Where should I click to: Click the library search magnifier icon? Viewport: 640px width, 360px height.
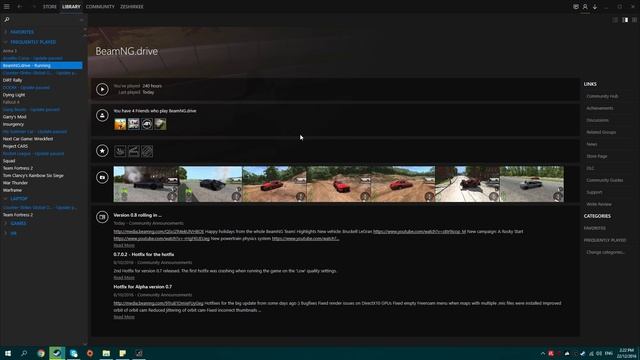pyautogui.click(x=7, y=19)
